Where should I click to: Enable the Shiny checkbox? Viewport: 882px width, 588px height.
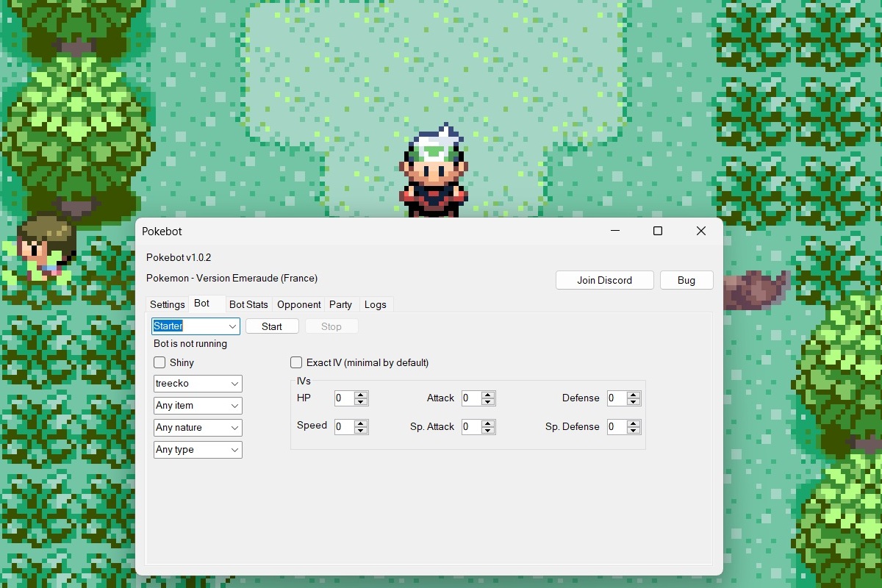(159, 362)
